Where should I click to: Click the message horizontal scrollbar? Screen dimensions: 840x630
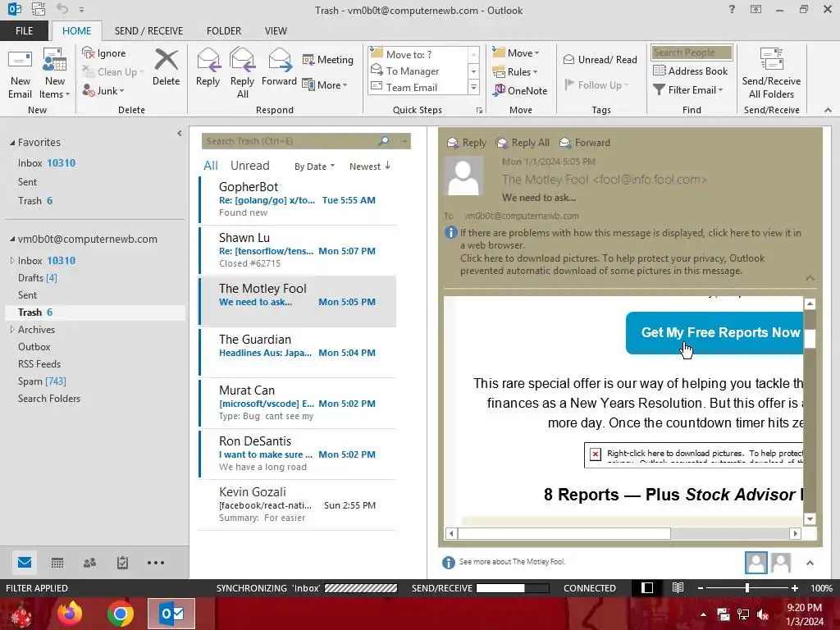tap(564, 533)
